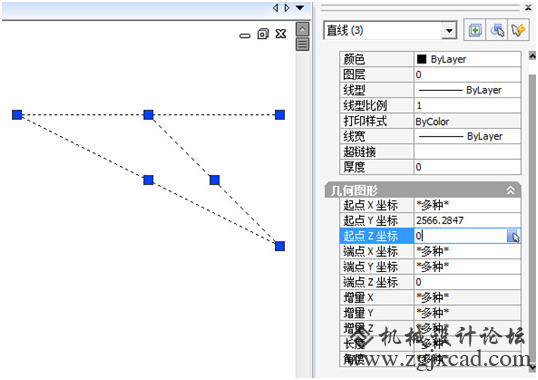Click the 打印样式 ByColor value
The height and width of the screenshot is (380, 538).
(432, 121)
